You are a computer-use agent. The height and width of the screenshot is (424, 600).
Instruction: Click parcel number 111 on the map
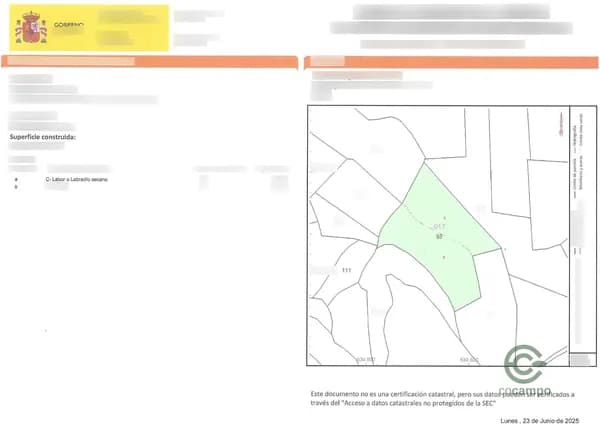click(346, 271)
